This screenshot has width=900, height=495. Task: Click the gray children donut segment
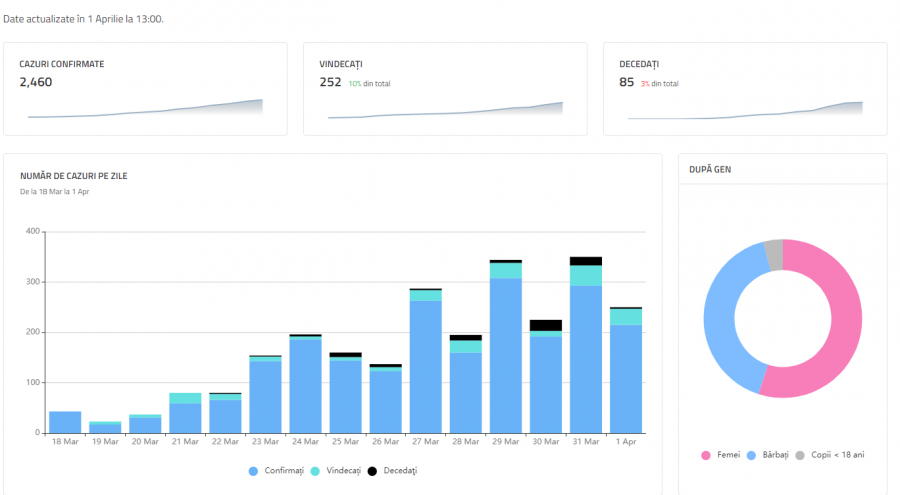point(773,254)
